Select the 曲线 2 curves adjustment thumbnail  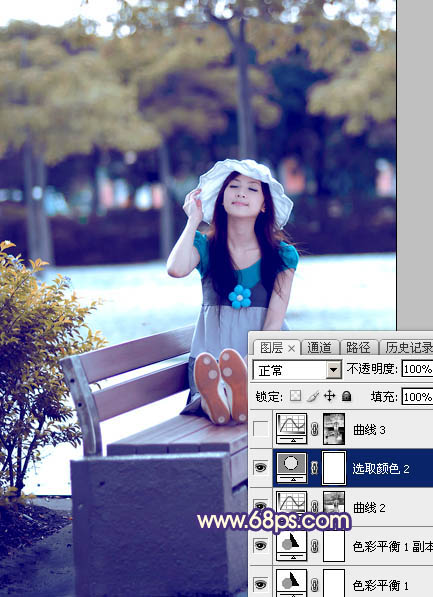291,503
